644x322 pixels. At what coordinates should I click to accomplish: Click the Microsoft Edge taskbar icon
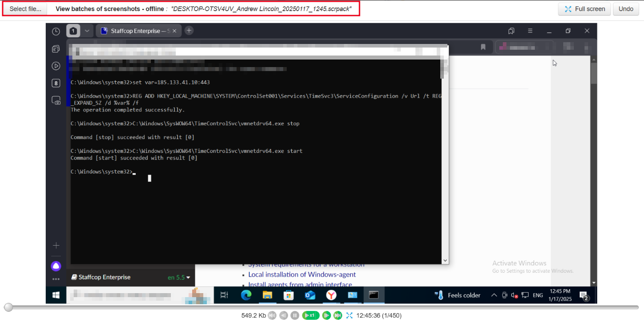(x=246, y=295)
